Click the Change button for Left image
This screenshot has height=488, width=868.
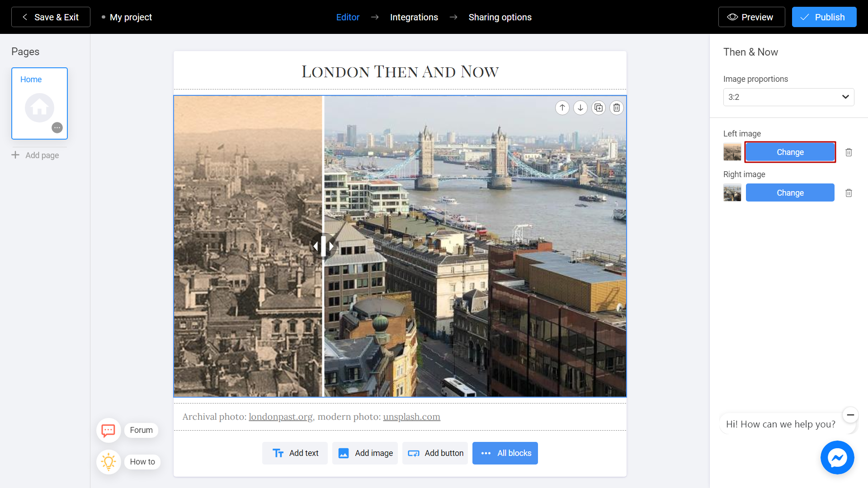tap(790, 152)
